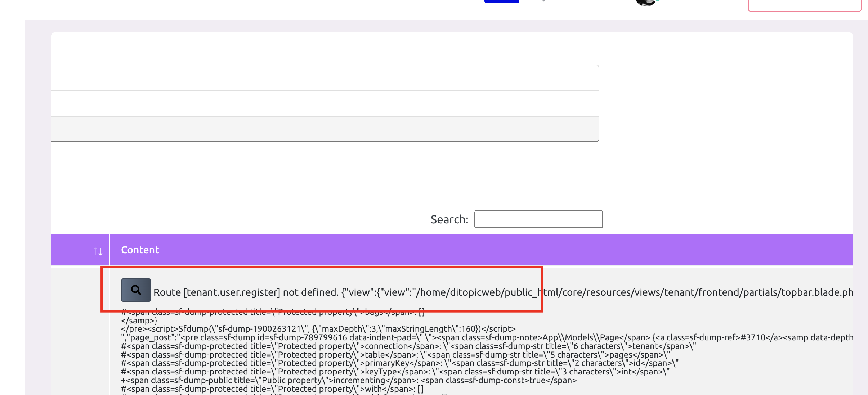Select the 'Route [tenant.user.register] not defined' text

[x=246, y=292]
